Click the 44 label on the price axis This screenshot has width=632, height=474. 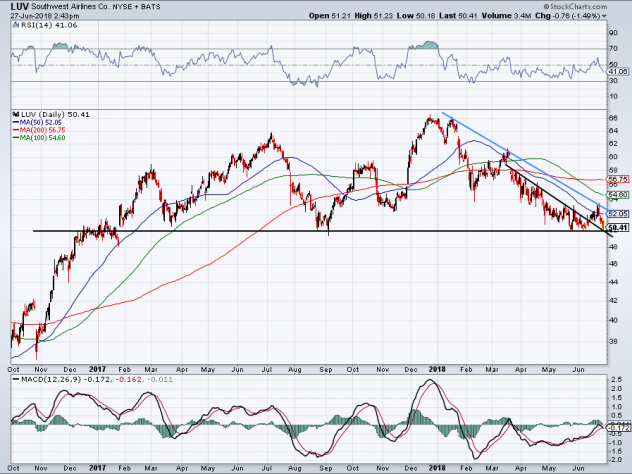[613, 282]
